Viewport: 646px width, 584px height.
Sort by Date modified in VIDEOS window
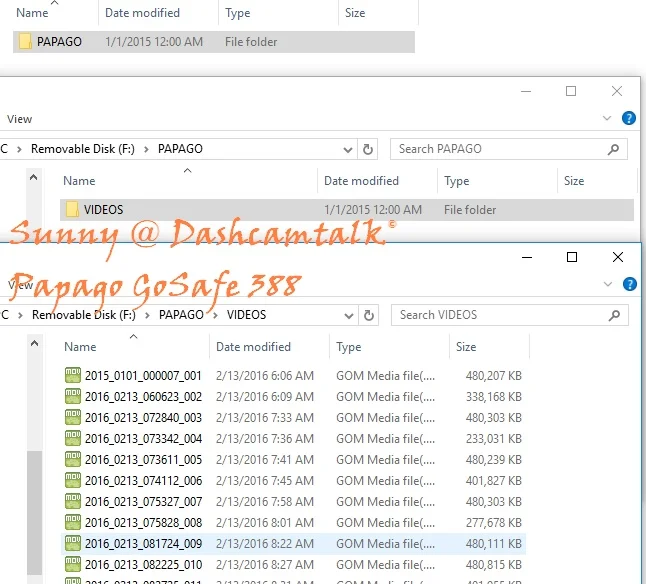[x=253, y=347]
